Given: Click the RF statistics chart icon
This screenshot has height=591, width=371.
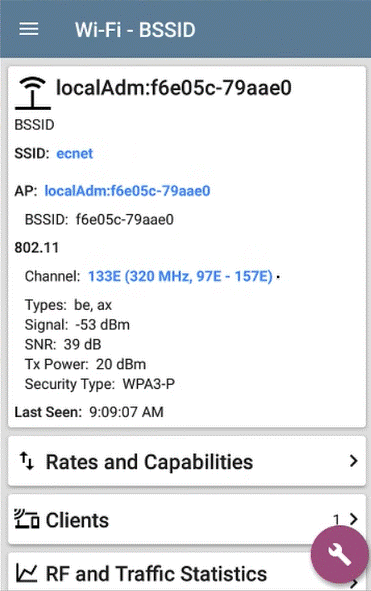Looking at the screenshot, I should [26, 573].
